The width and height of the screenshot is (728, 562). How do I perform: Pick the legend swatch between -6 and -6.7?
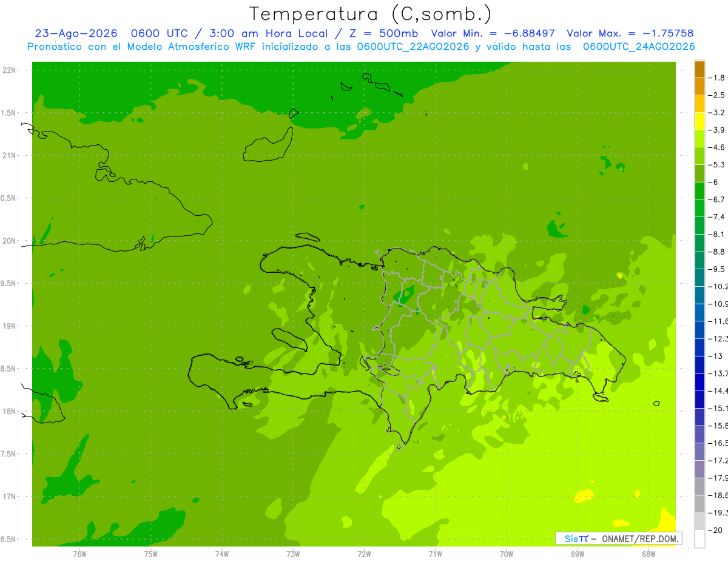(699, 191)
